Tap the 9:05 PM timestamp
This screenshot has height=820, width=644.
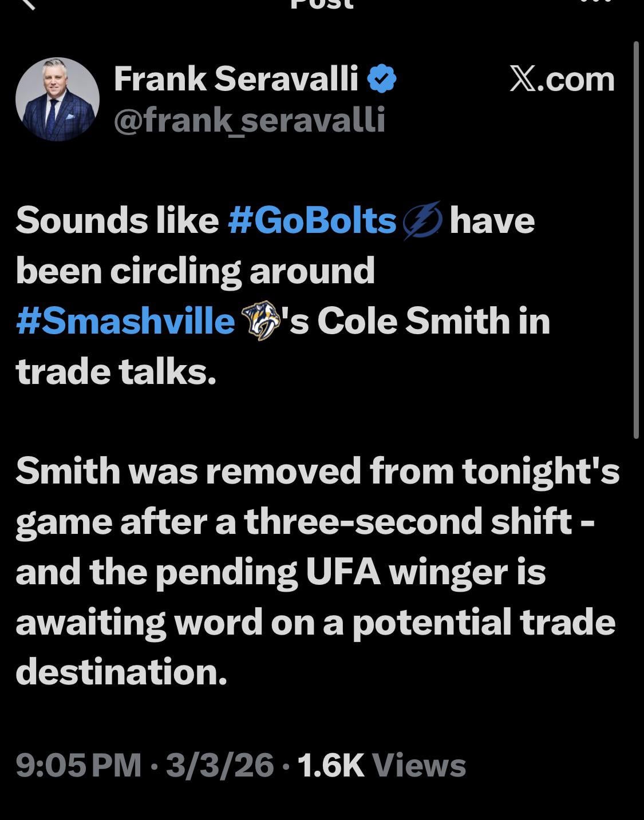(78, 765)
